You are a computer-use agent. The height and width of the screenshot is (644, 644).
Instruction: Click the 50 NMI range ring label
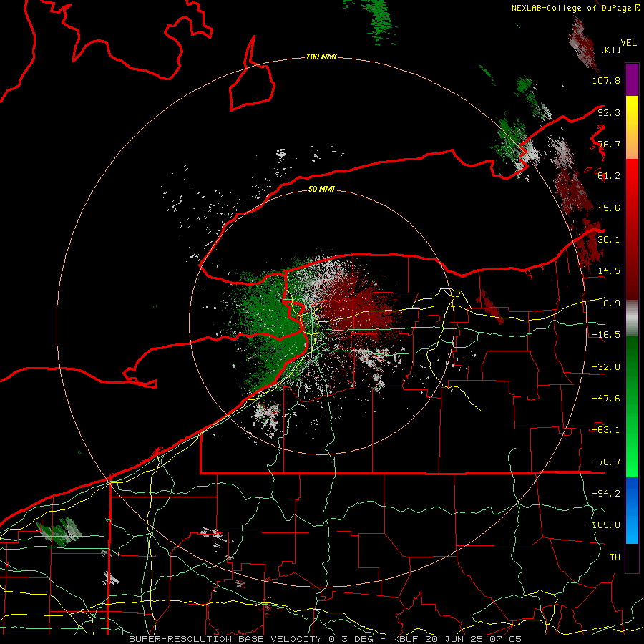point(321,189)
